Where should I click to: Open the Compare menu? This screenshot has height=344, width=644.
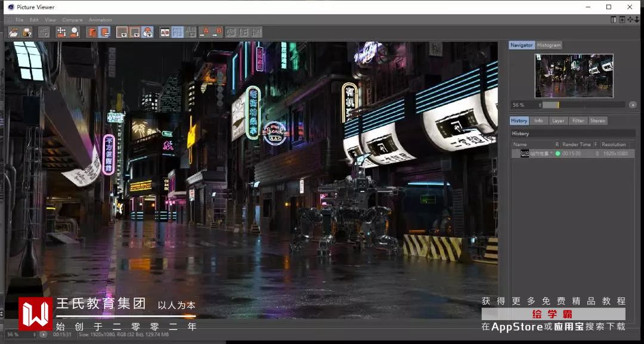tap(72, 20)
